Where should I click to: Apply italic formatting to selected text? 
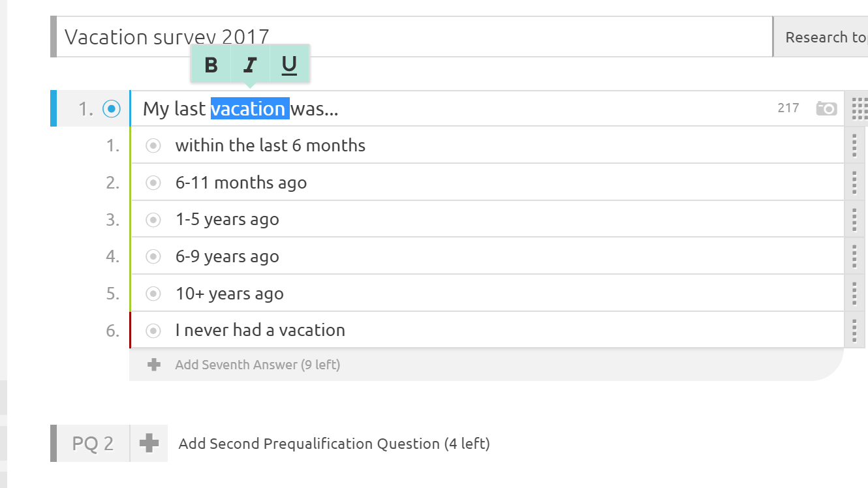[250, 65]
